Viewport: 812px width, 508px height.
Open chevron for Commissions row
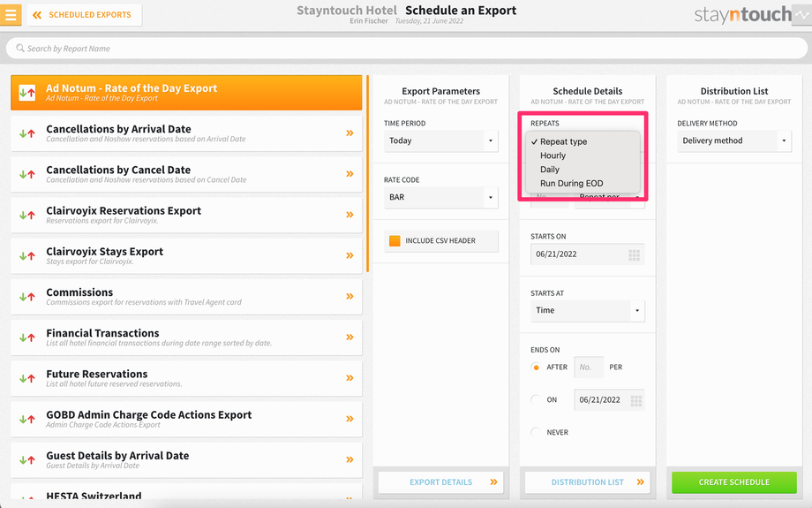point(350,297)
